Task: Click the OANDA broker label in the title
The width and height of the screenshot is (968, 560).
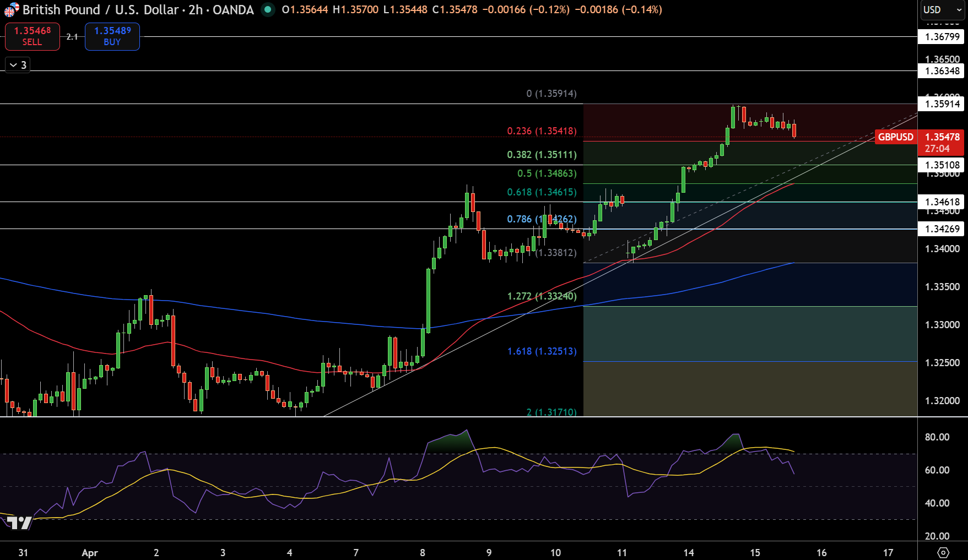Action: click(x=233, y=9)
